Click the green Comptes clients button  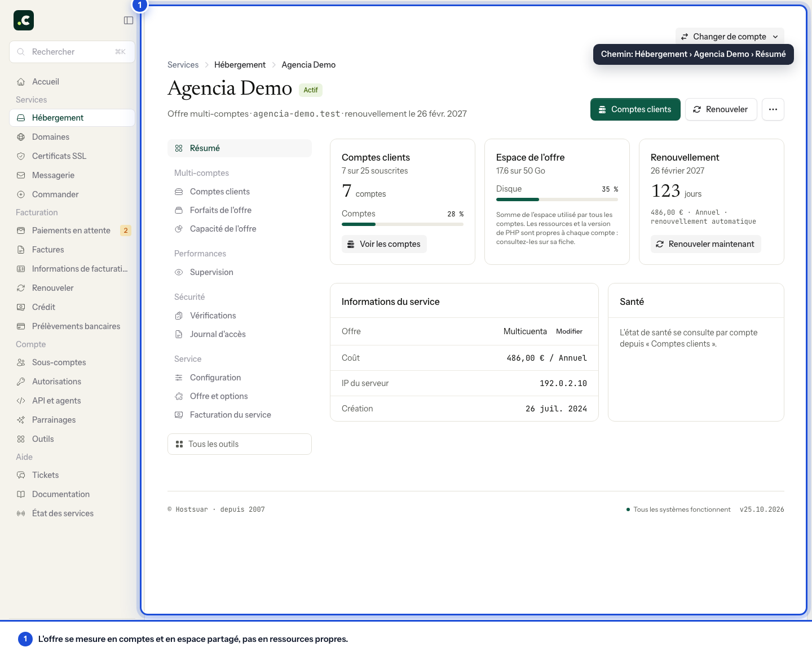(x=636, y=109)
